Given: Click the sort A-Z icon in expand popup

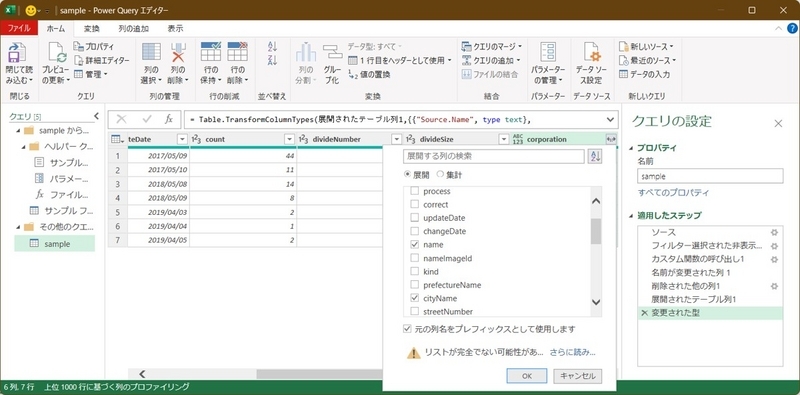Looking at the screenshot, I should pyautogui.click(x=595, y=156).
